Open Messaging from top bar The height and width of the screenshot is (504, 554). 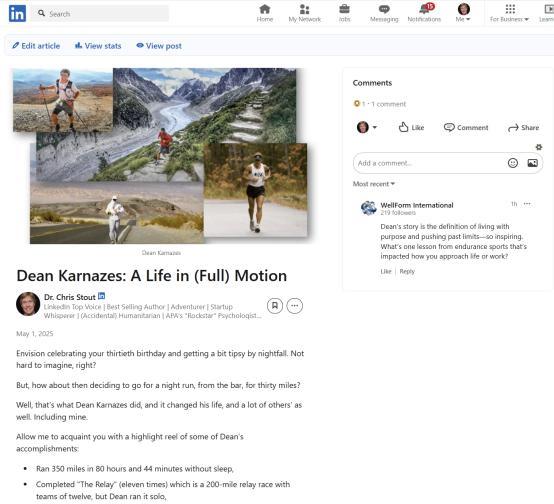(384, 13)
